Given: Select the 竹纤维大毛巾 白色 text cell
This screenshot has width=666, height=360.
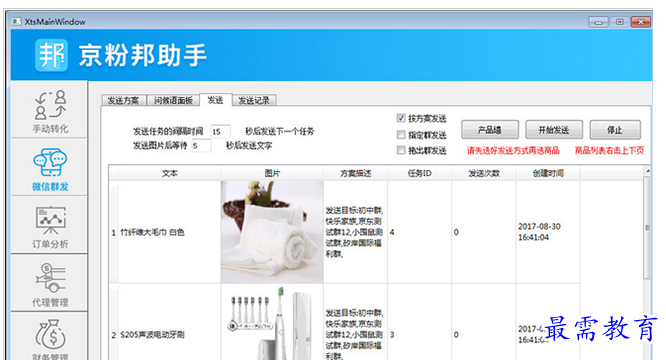Looking at the screenshot, I should point(169,232).
